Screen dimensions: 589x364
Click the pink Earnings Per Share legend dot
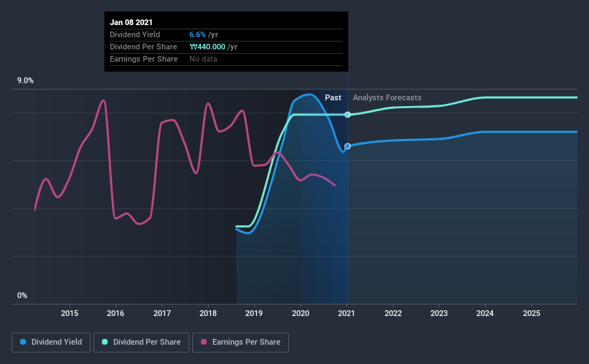204,342
